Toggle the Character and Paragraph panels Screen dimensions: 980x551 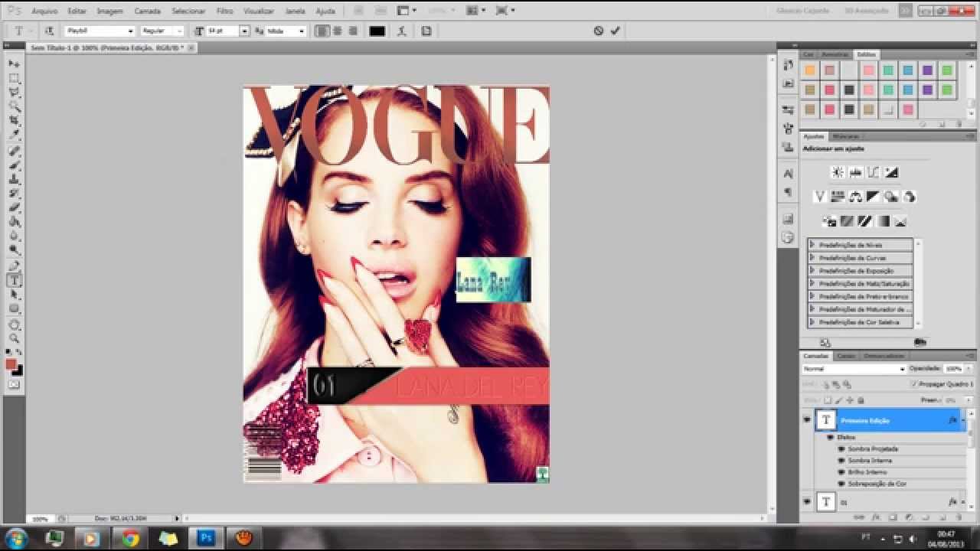pyautogui.click(x=426, y=31)
